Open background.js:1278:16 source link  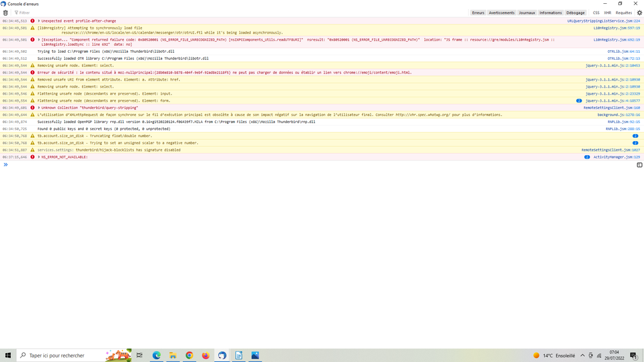point(618,115)
